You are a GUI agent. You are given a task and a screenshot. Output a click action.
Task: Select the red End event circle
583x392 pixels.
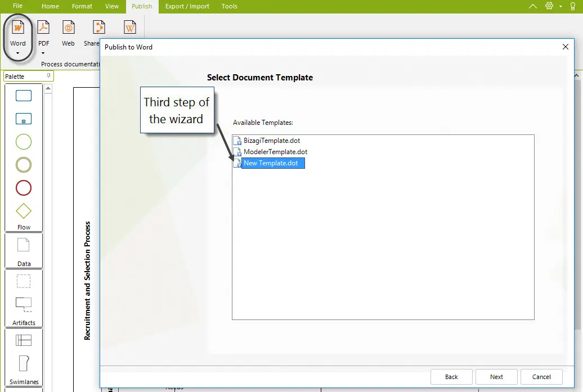point(24,188)
